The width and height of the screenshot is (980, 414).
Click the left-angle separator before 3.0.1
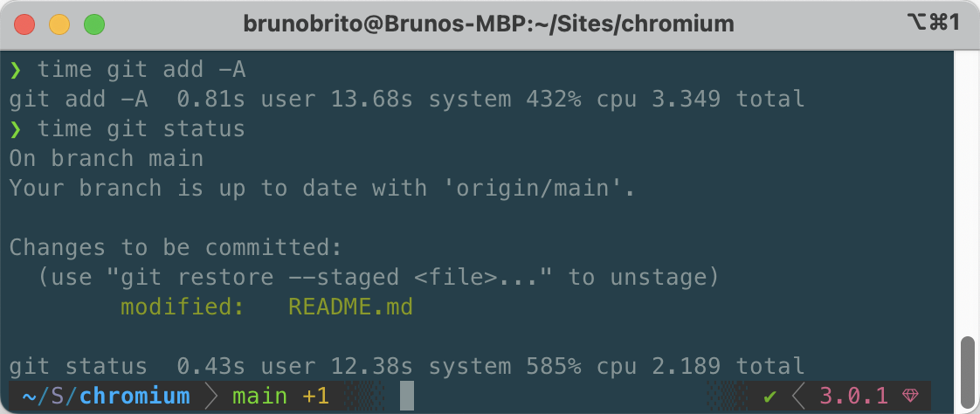[x=797, y=397]
